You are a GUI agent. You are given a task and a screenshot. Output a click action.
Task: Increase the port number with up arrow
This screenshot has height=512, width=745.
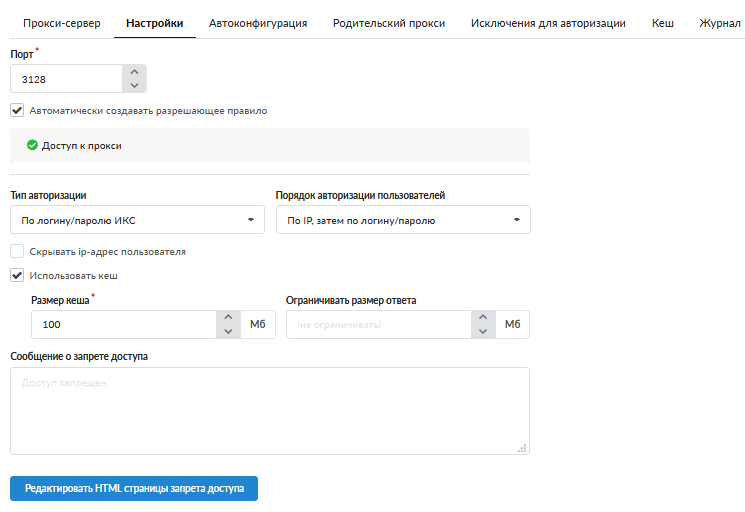click(134, 72)
